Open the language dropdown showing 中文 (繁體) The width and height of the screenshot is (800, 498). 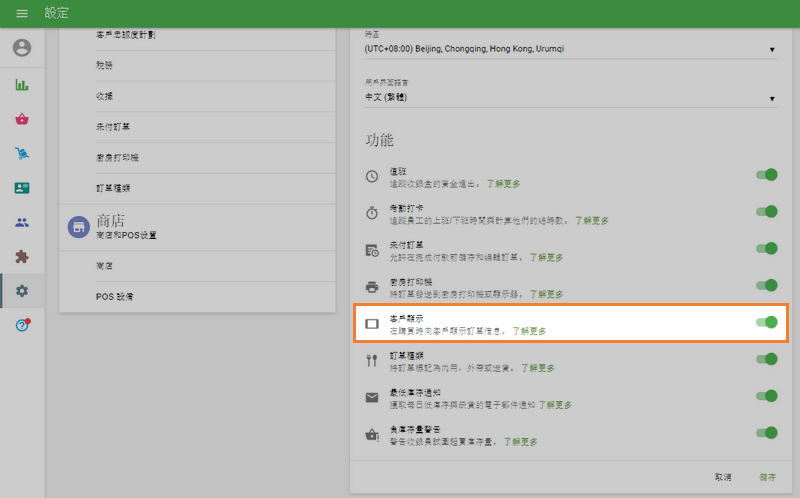tap(570, 98)
